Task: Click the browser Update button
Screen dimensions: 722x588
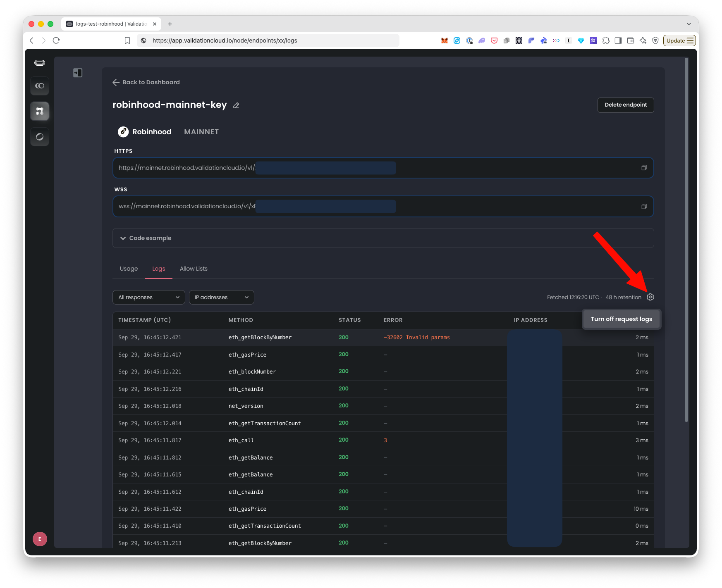Action: tap(679, 40)
